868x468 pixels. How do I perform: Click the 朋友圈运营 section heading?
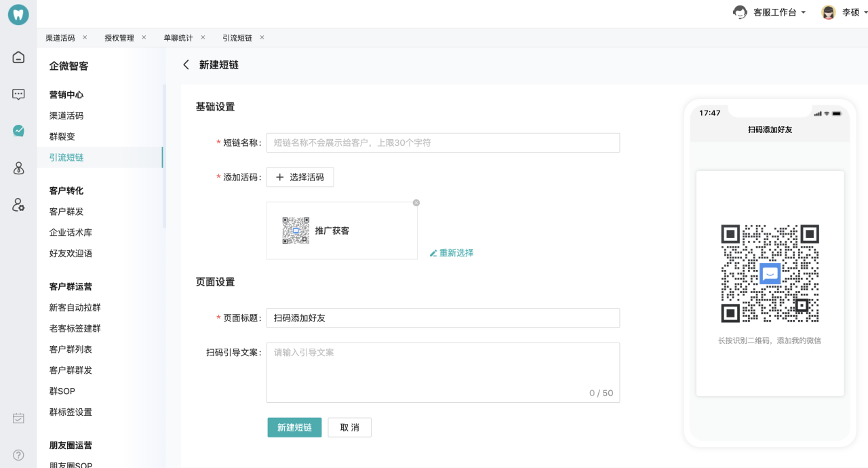coord(71,445)
